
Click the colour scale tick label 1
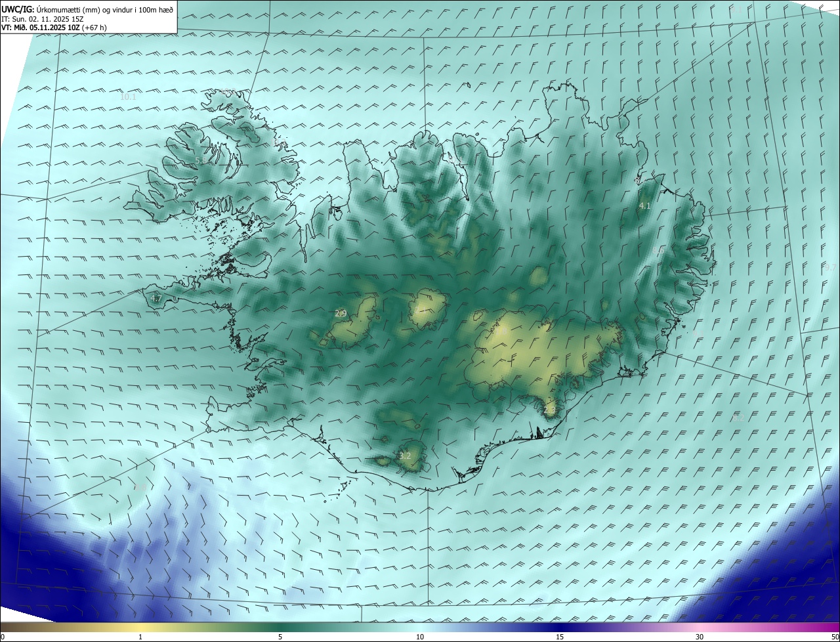[140, 637]
